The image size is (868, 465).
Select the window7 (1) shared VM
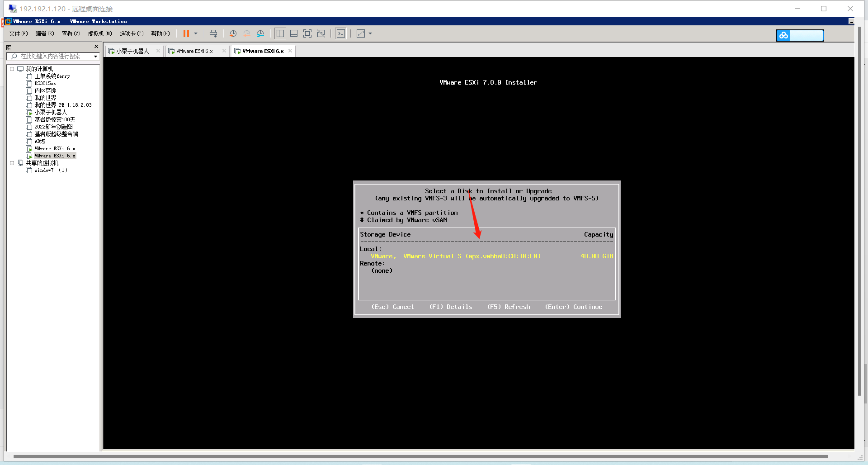51,171
